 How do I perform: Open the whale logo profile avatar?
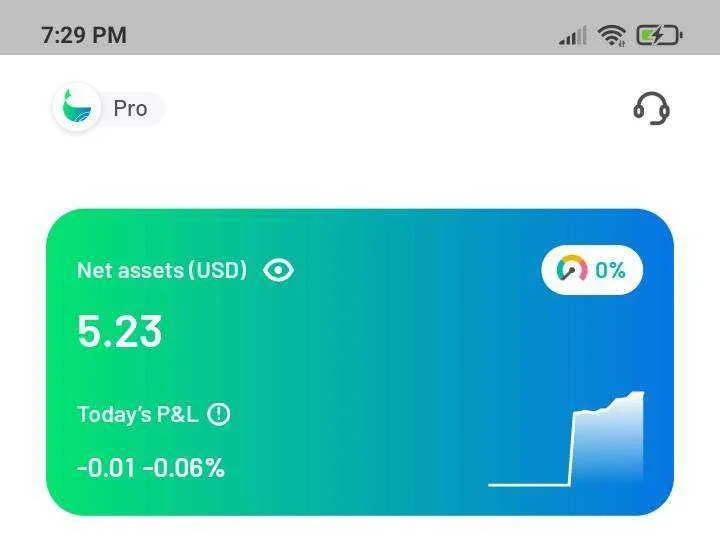pos(77,108)
